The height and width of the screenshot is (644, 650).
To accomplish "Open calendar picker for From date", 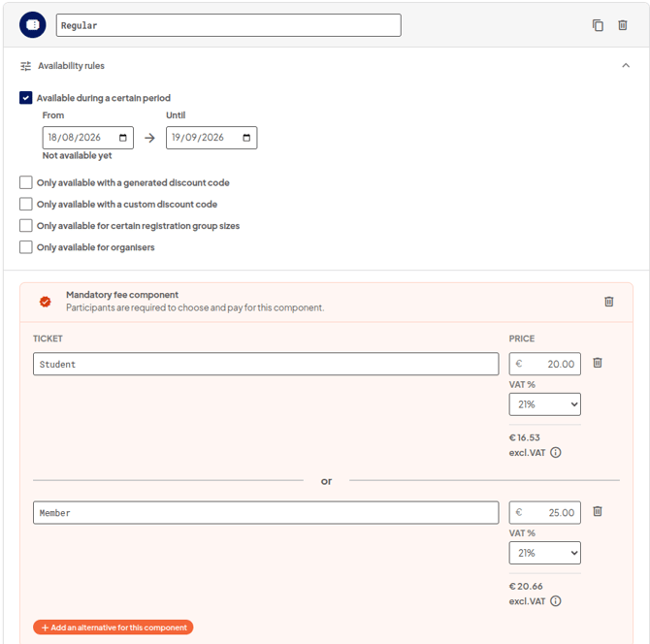I will pyautogui.click(x=122, y=138).
